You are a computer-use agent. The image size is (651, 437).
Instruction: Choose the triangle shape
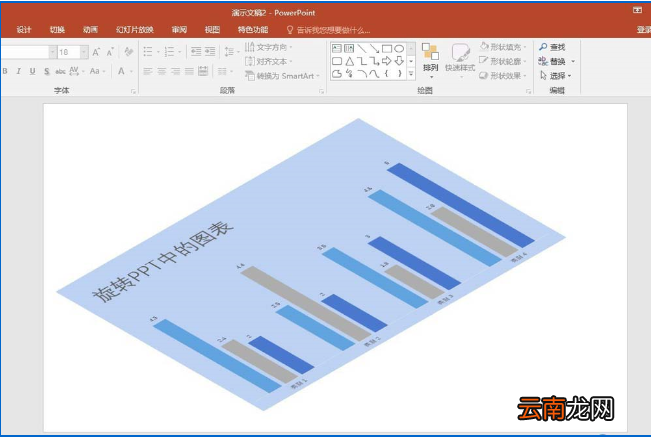click(349, 61)
